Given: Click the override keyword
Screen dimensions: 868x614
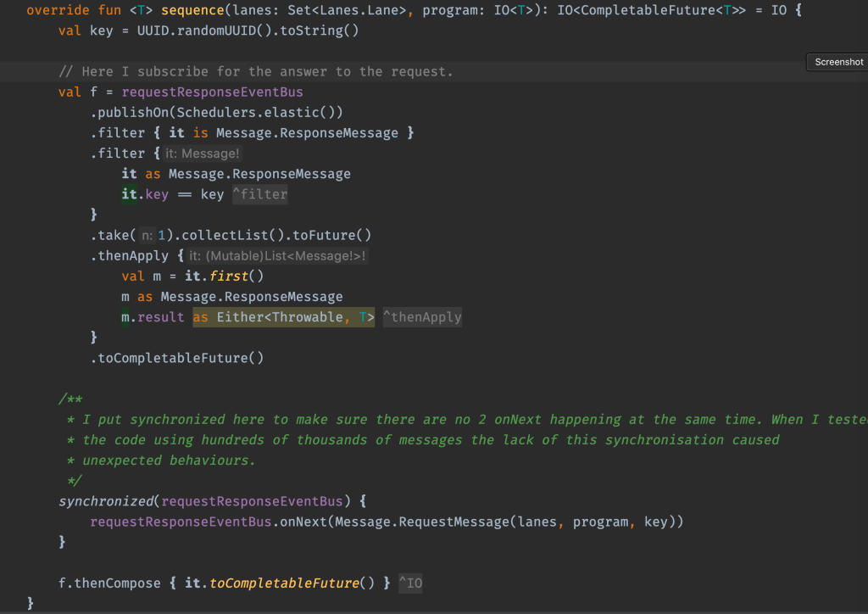Looking at the screenshot, I should 58,11.
